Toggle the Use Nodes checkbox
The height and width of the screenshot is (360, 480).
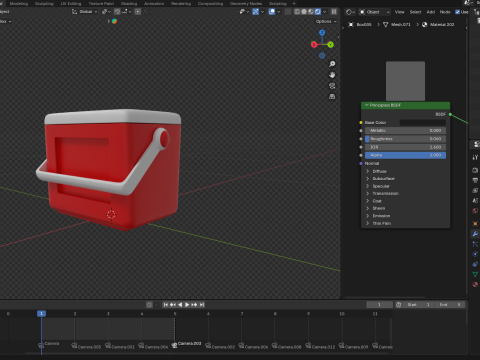pos(457,12)
